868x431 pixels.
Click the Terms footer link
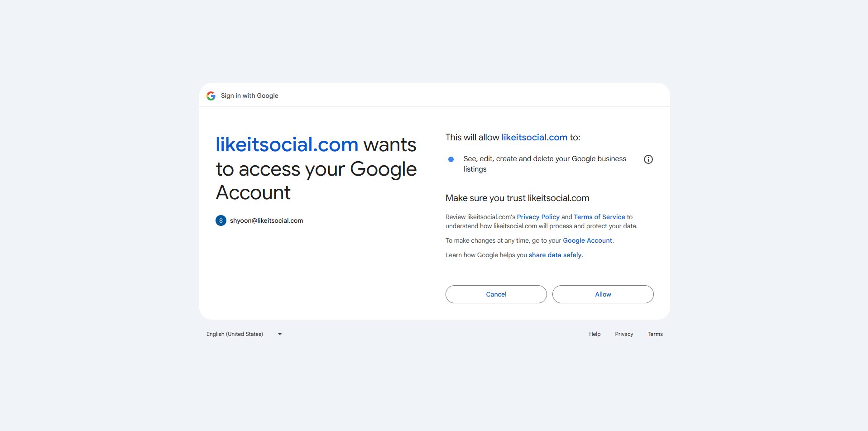coord(655,334)
